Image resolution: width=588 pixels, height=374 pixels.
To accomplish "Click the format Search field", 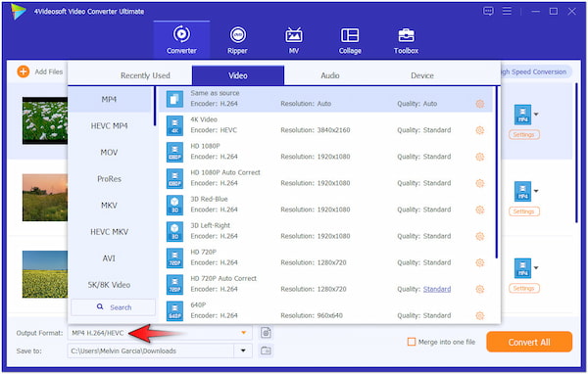I will pyautogui.click(x=114, y=307).
